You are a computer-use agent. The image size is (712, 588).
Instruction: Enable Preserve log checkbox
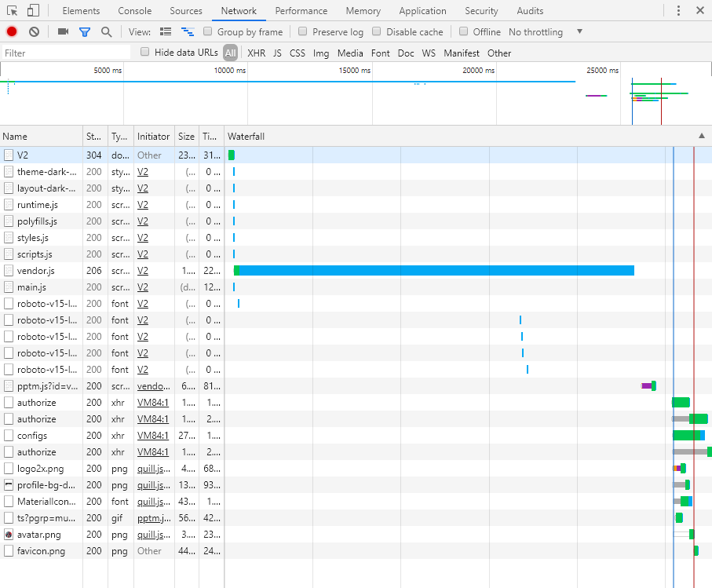point(302,31)
